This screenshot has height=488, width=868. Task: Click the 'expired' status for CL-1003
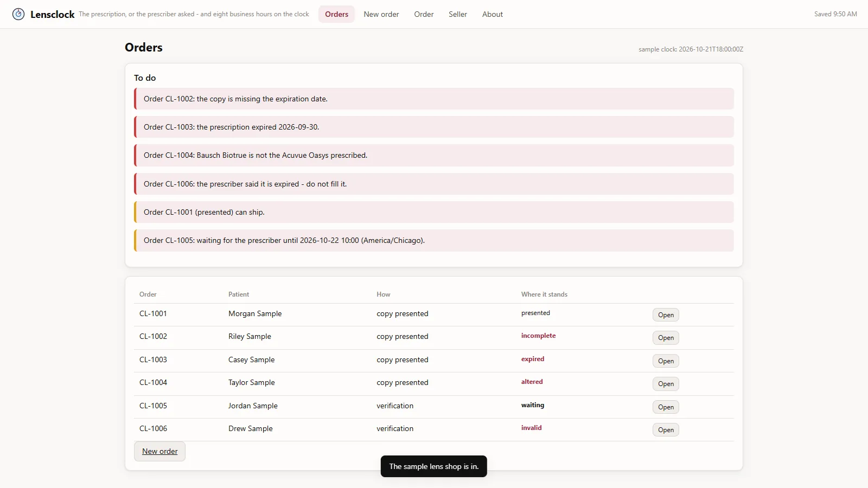point(533,359)
